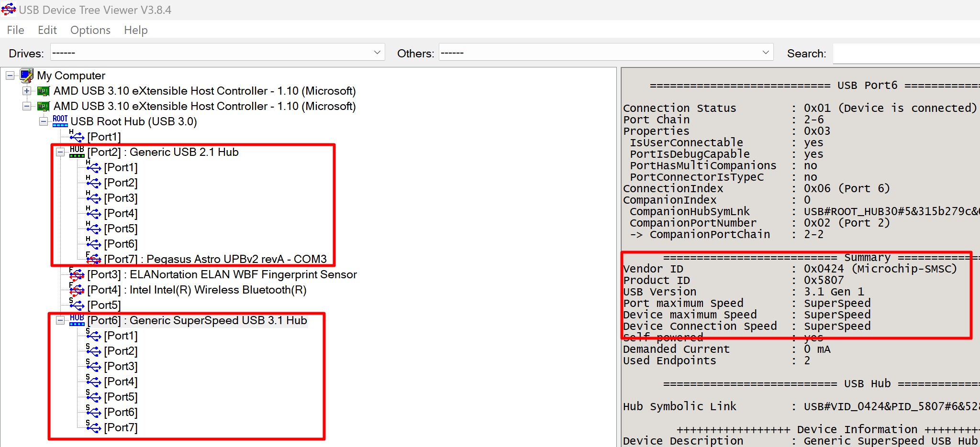Click the Generic SuperSpeed USB 3.1 Hub icon

(77, 320)
